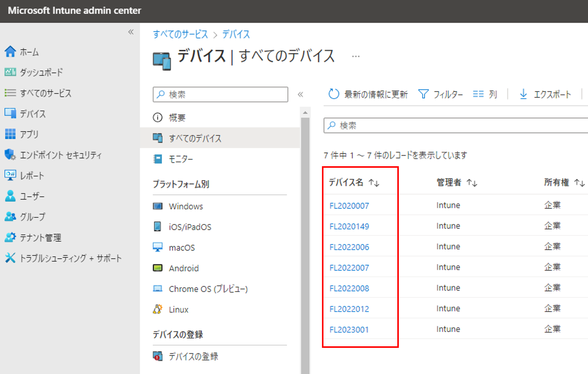Screen dimensions: 588x374
Task: Sort by 管理者 column arrows
Action: click(472, 183)
